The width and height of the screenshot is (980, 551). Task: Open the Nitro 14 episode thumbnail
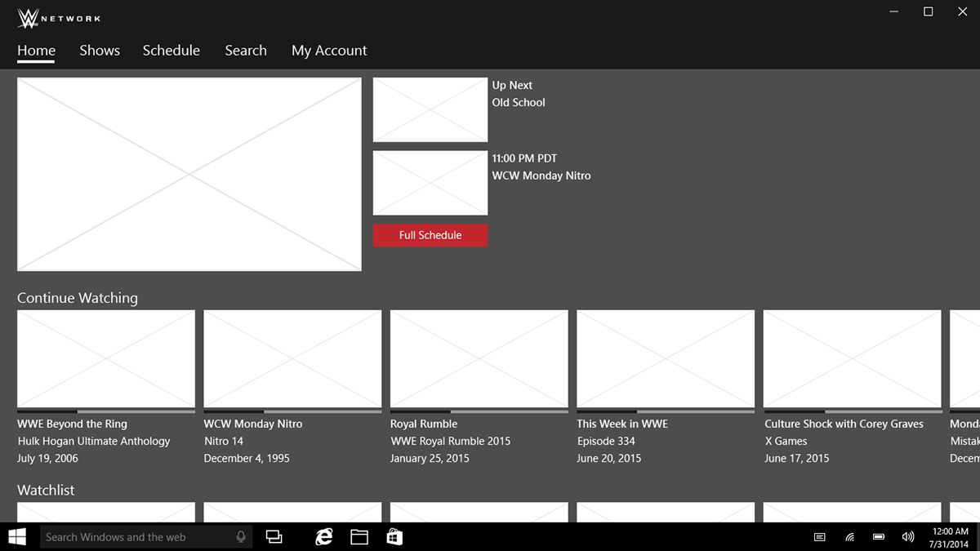click(x=292, y=358)
